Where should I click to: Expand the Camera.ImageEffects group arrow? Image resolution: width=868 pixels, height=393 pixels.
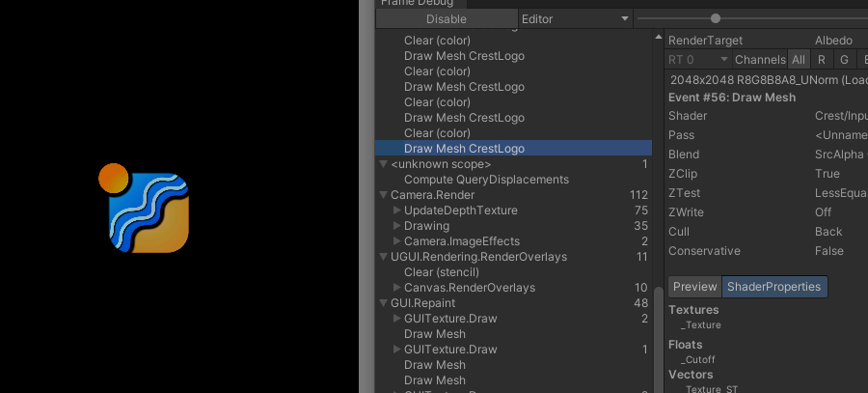tap(396, 241)
